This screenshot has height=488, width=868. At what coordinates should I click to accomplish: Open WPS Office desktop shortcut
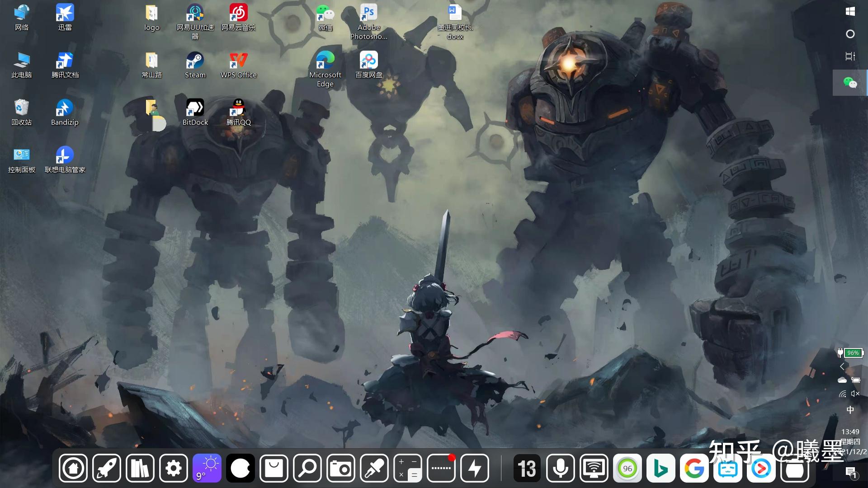238,65
